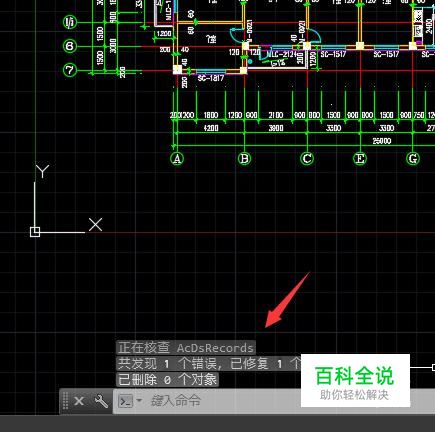The image size is (435, 432).
Task: Select the command line drag grip handle
Action: point(65,401)
